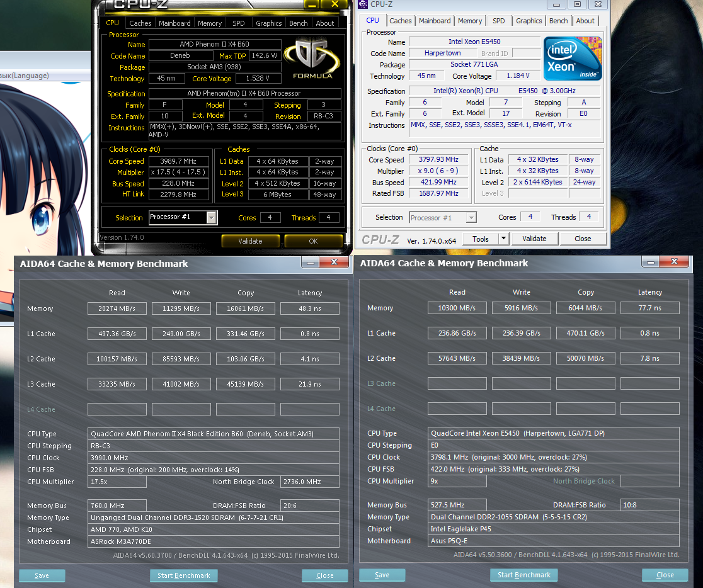
Task: Open SPD tab in right CPU-Z
Action: point(498,21)
